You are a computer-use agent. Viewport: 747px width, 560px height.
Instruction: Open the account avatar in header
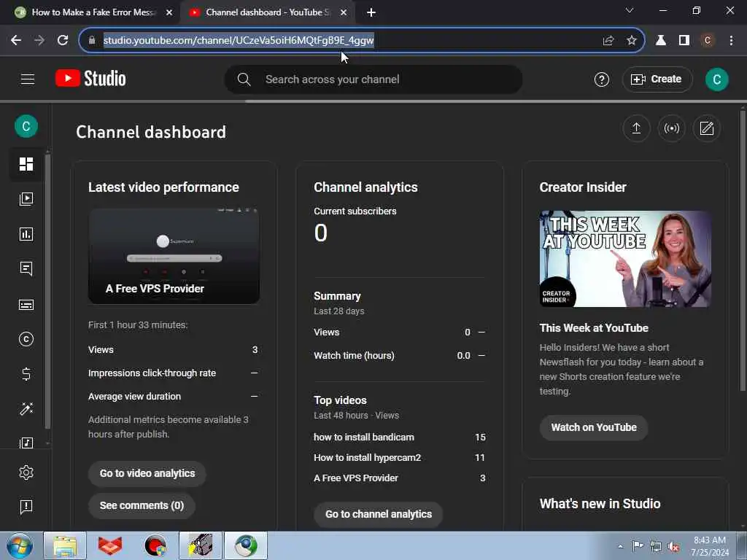point(717,79)
